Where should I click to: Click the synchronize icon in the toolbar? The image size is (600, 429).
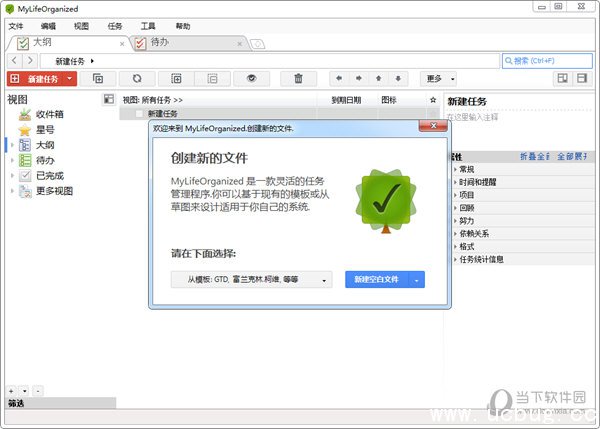[x=136, y=78]
